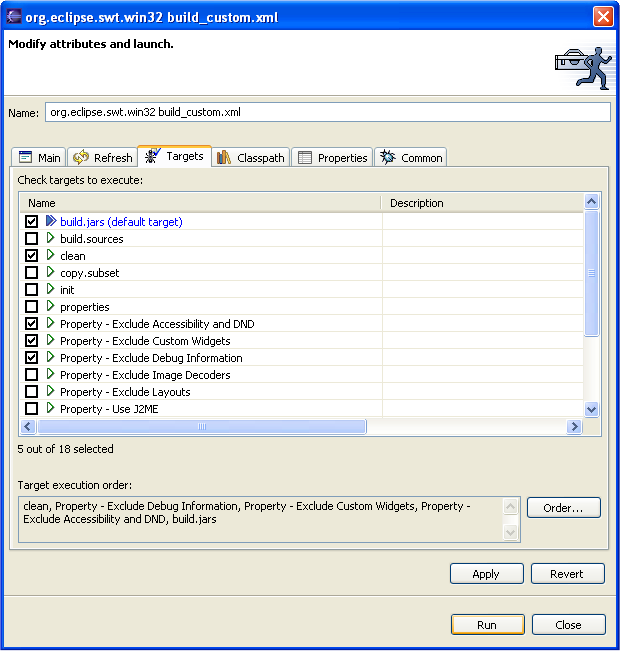Screen dimensions: 620x651
Task: Select the 'build.jars (default target)' row text
Action: (121, 222)
